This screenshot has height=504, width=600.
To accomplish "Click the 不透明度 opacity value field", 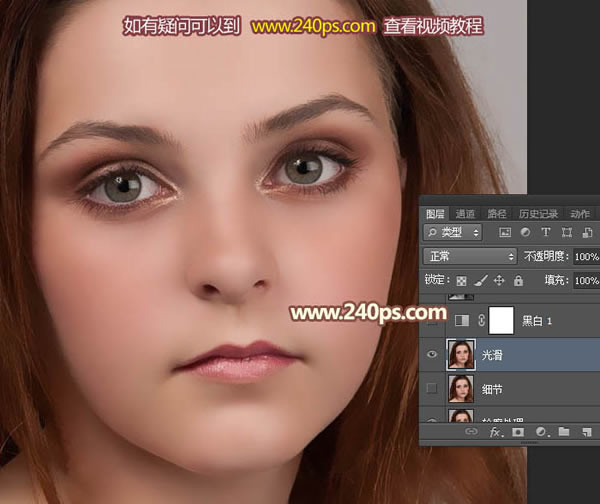I will tap(587, 257).
